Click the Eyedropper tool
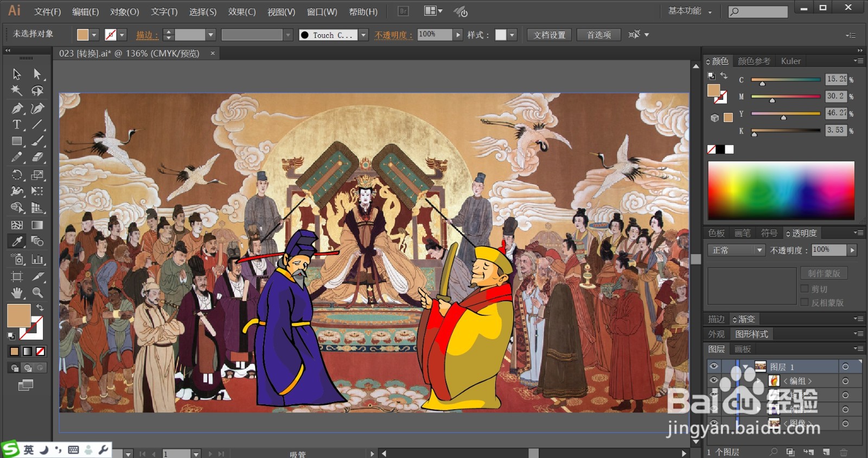Image resolution: width=868 pixels, height=458 pixels. [x=17, y=241]
